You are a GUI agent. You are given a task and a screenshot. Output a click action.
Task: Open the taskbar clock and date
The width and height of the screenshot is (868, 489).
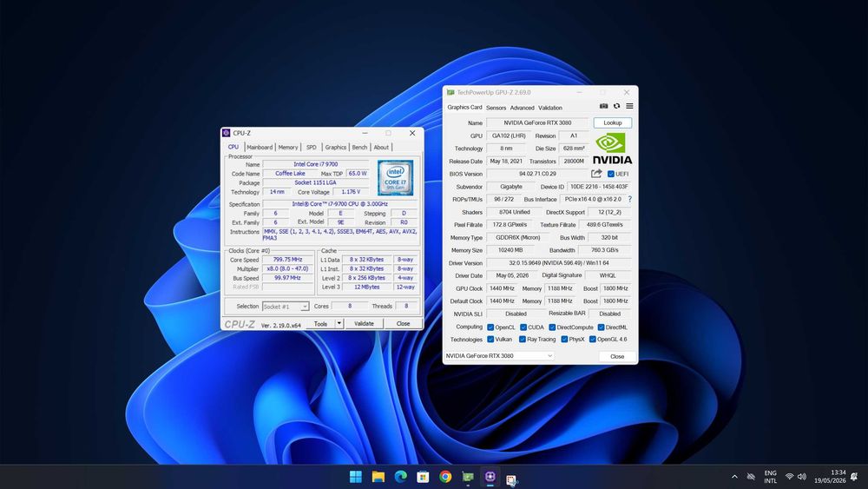pyautogui.click(x=830, y=476)
